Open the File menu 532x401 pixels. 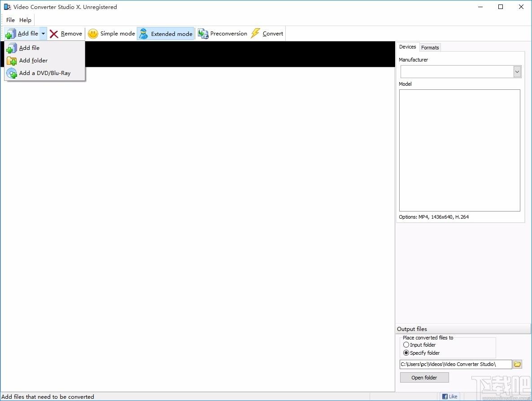[x=10, y=20]
